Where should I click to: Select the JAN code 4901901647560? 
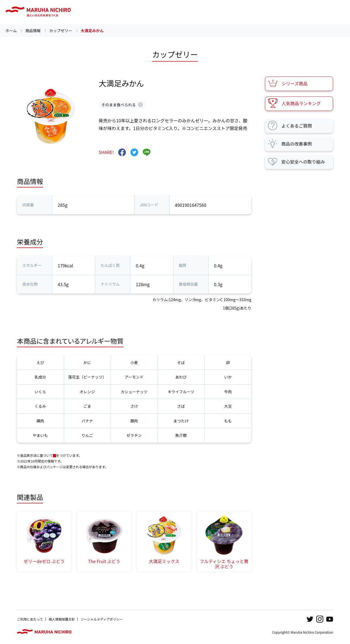(x=191, y=205)
